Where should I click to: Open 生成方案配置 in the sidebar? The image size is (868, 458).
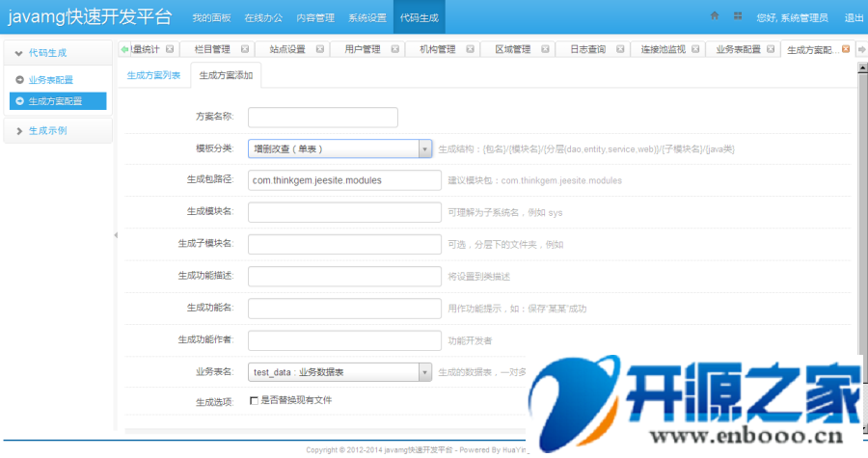(58, 101)
